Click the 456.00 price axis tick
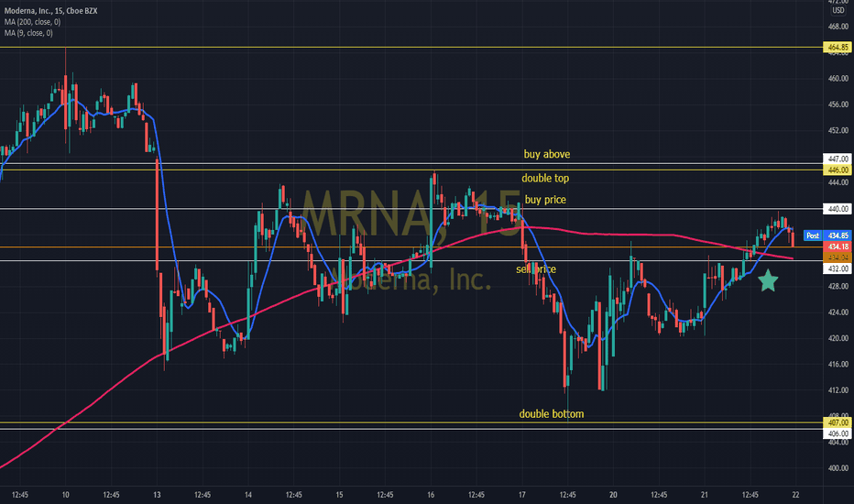Screen dimensions: 854x504 [x=838, y=104]
